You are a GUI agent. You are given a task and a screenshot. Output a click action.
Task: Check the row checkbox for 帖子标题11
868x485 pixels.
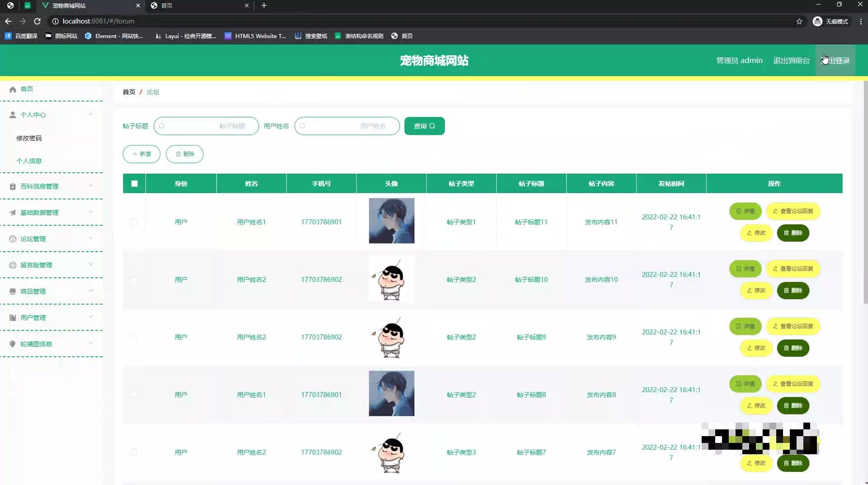pyautogui.click(x=133, y=222)
